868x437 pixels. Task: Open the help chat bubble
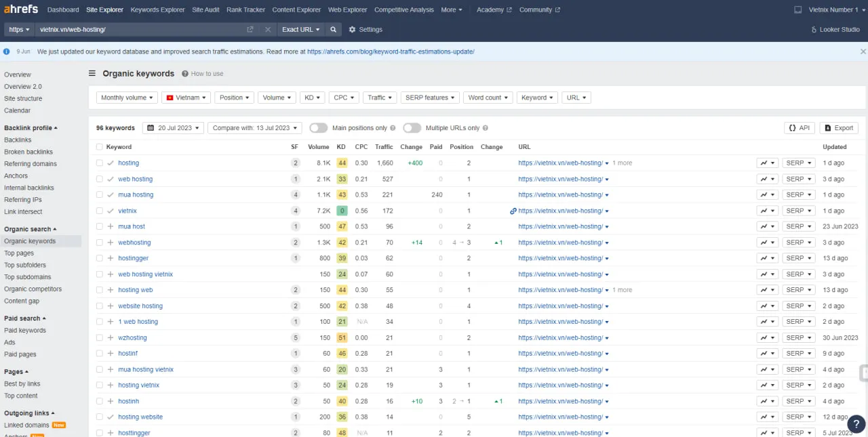pyautogui.click(x=856, y=424)
